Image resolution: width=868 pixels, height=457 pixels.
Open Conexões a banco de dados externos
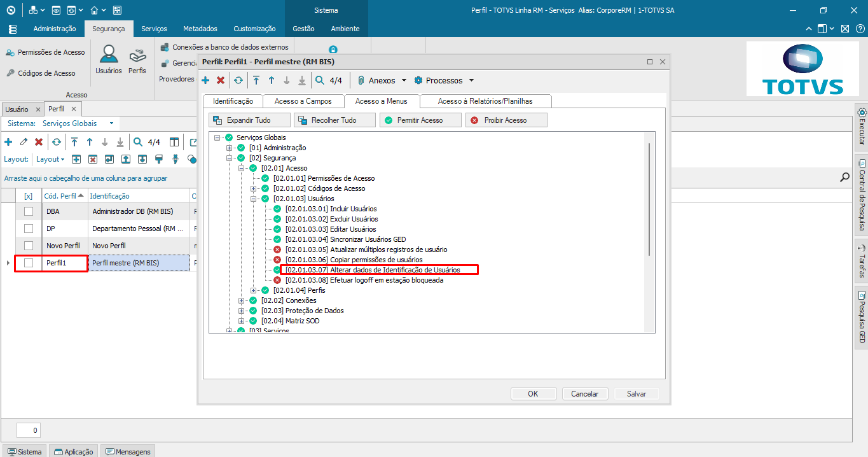224,47
